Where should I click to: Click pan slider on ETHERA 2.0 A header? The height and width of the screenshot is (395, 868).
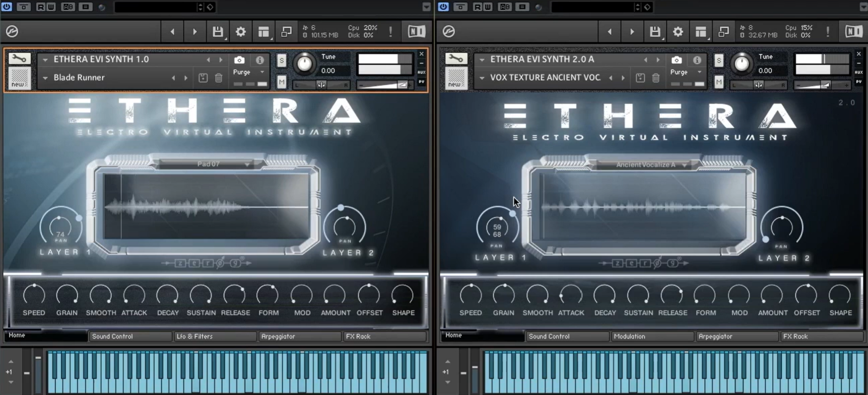coord(758,85)
